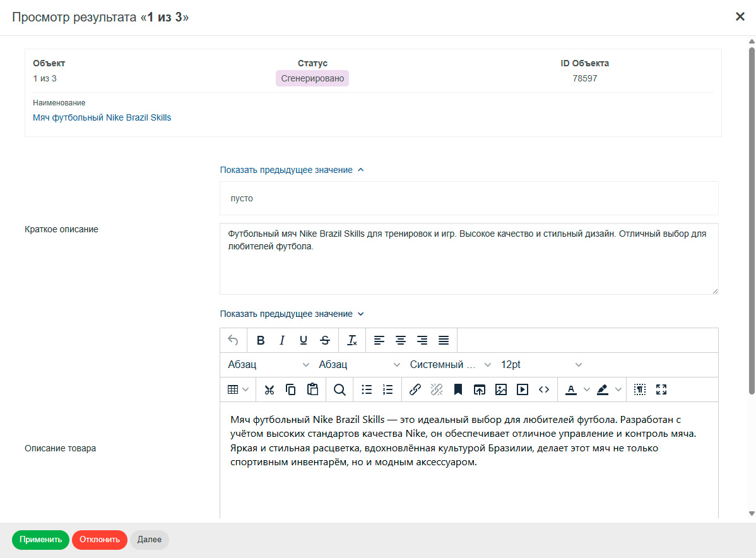Expand the previous value of Описание товара
Viewport: 756px width, 558px height.
pos(292,314)
